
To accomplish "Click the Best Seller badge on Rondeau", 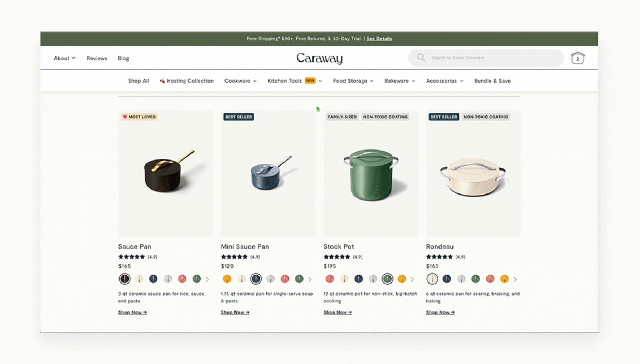I will (444, 117).
